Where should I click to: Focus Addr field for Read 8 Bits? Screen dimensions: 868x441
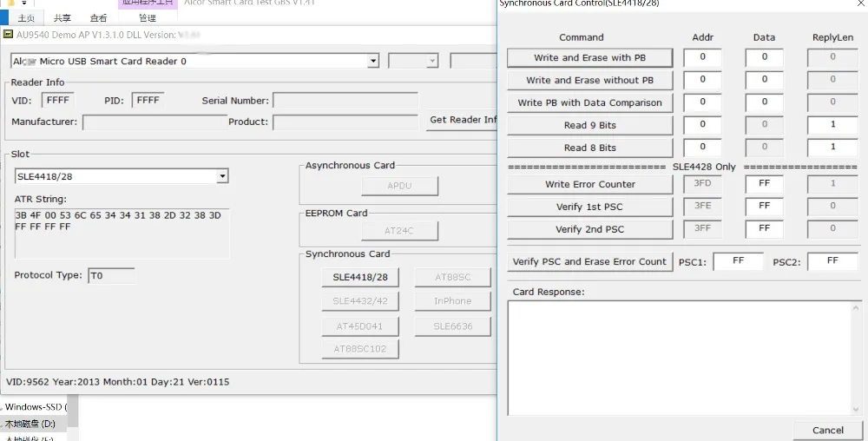(702, 148)
